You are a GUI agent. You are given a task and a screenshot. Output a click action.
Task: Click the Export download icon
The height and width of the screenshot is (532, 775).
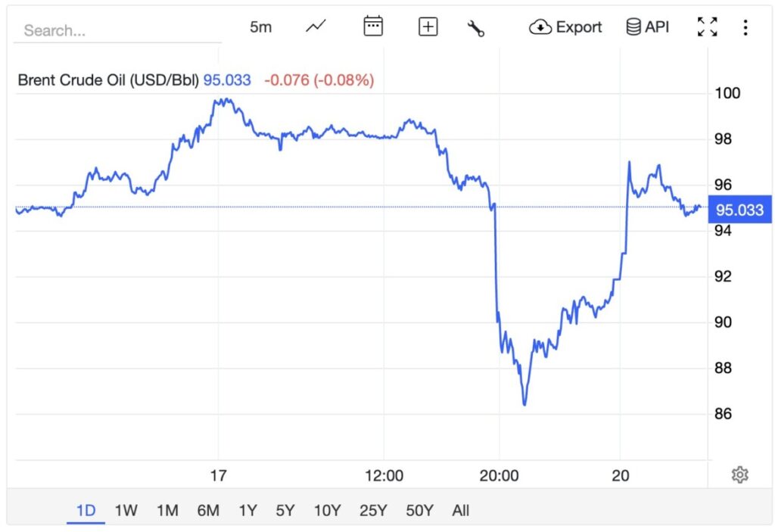(540, 27)
